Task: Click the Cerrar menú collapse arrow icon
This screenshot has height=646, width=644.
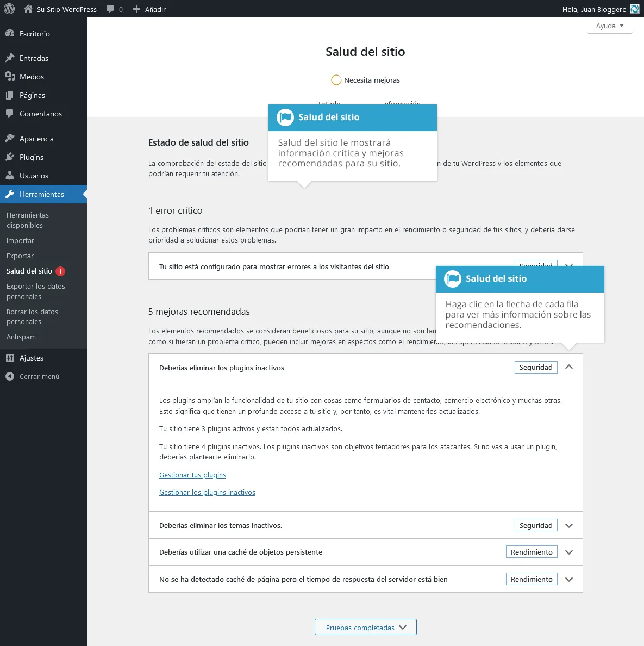Action: point(10,376)
